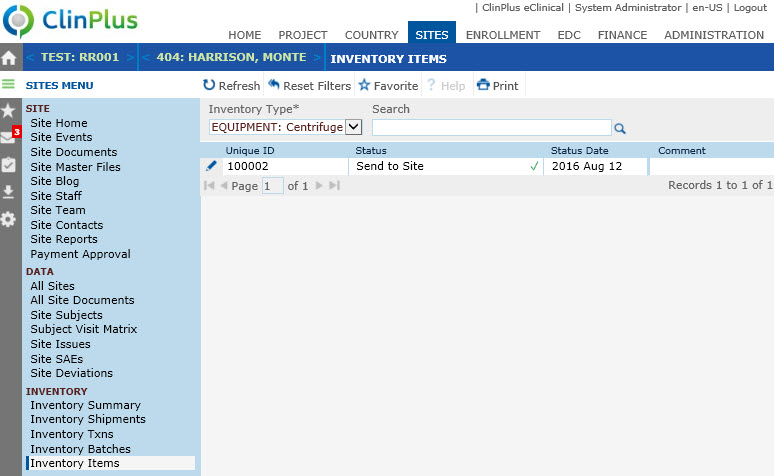774x476 pixels.
Task: Click the Home icon in the blue bar
Action: click(x=9, y=58)
